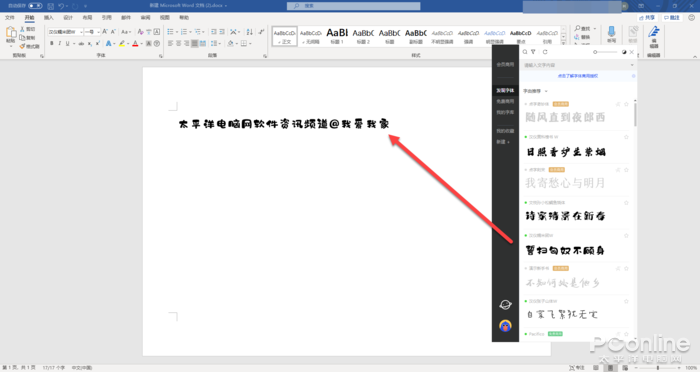700x372 pixels.
Task: Click the planet icon in dark sidebar
Action: click(x=505, y=305)
